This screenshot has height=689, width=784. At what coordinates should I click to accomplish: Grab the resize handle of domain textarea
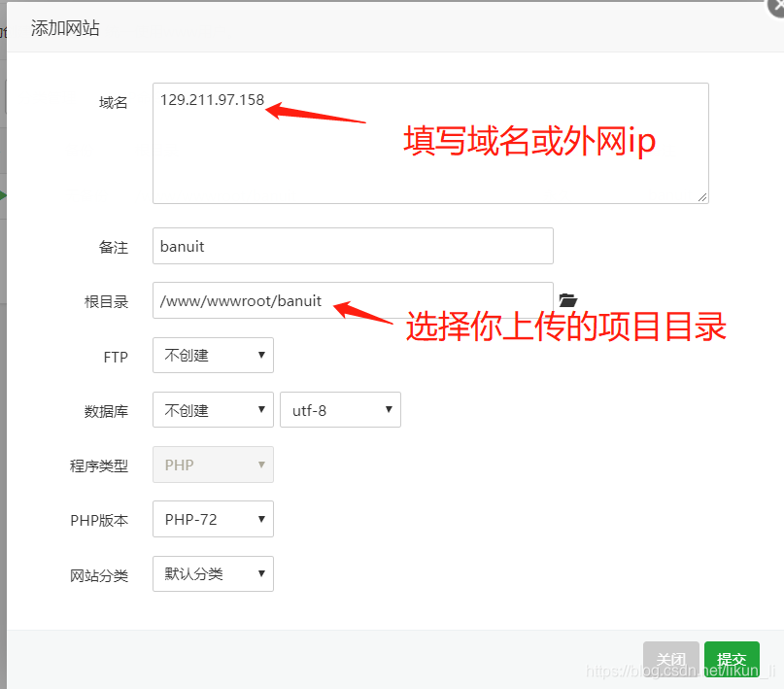click(x=702, y=197)
